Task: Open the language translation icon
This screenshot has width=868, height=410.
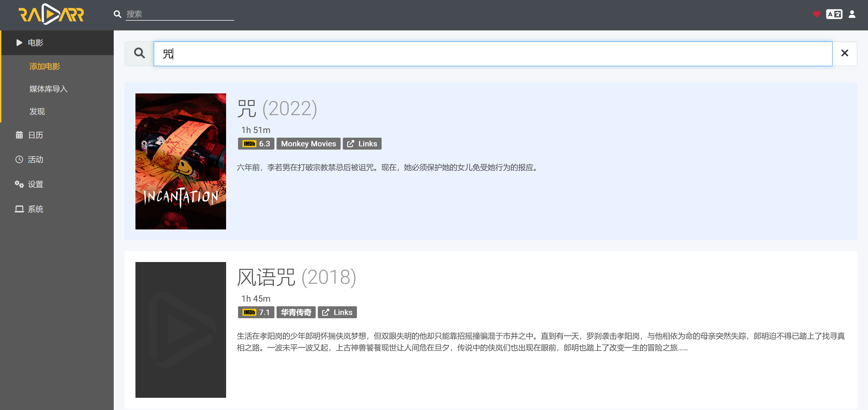Action: pos(834,14)
